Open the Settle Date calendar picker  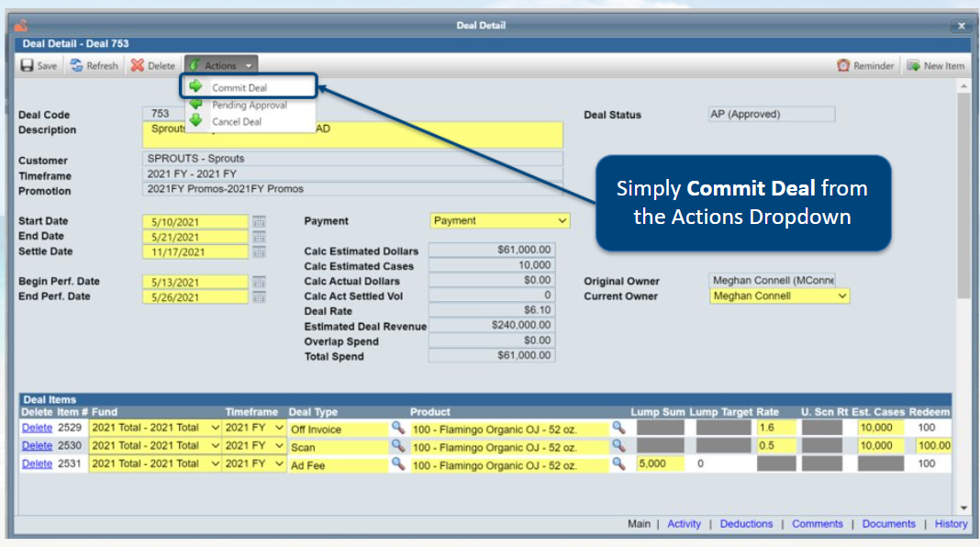pyautogui.click(x=259, y=251)
